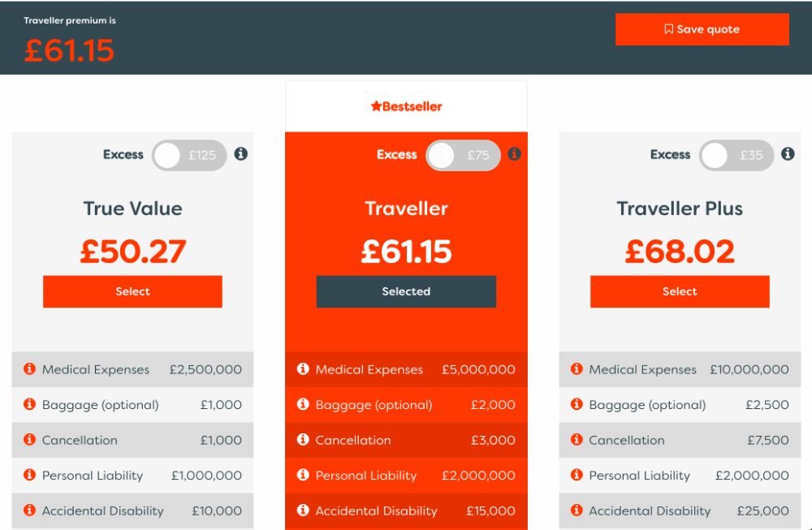Switch the £75 excess for Traveller
The width and height of the screenshot is (812, 530).
462,154
